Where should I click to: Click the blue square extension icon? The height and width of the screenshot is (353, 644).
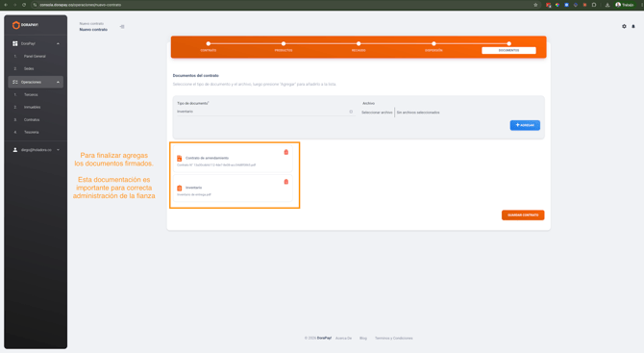pyautogui.click(x=566, y=5)
